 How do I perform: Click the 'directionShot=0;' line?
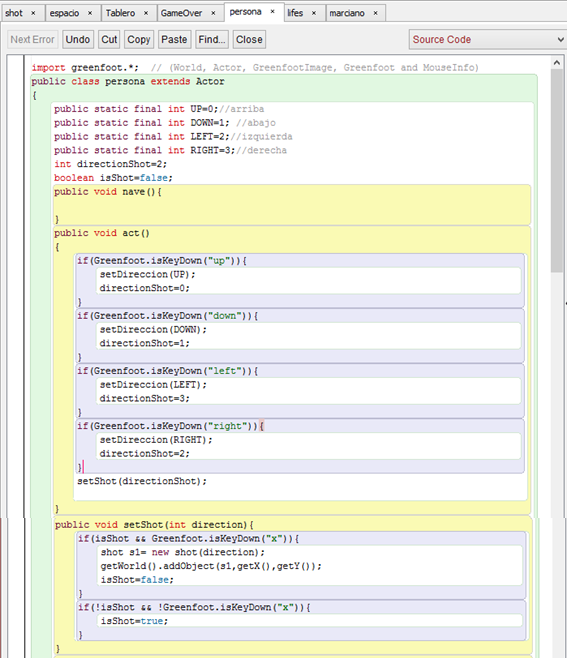[144, 288]
